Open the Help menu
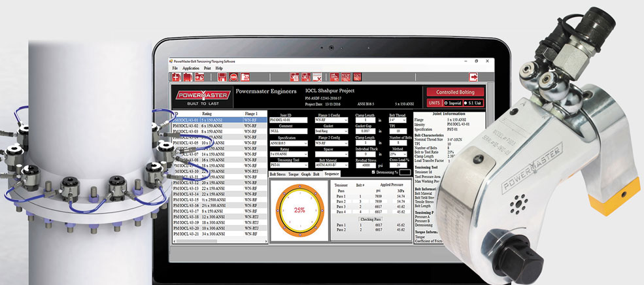This screenshot has height=285, width=644. [x=219, y=68]
